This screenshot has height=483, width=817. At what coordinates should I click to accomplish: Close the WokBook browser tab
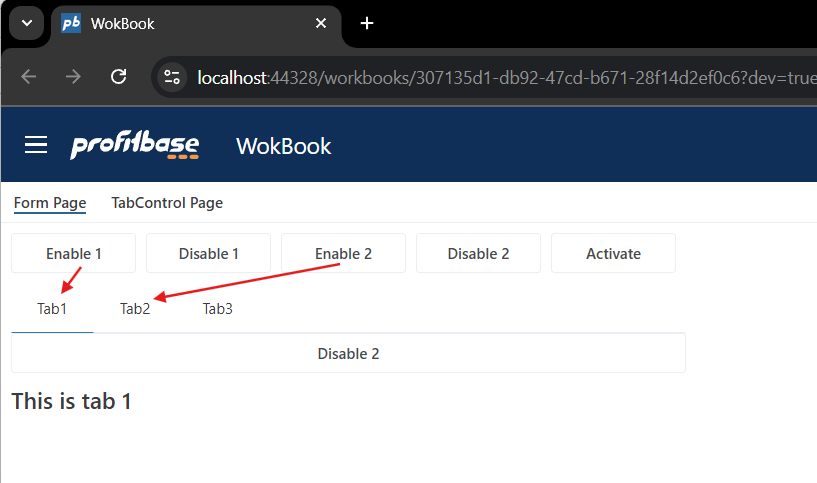(322, 23)
